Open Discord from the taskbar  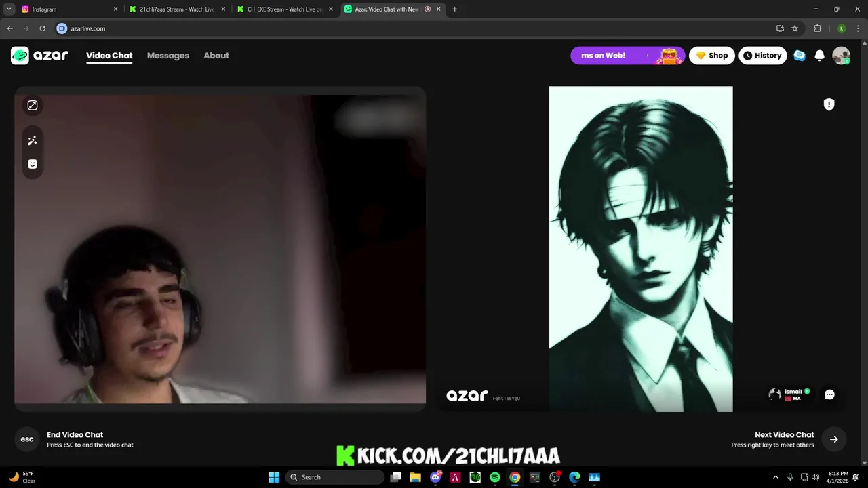(x=435, y=477)
